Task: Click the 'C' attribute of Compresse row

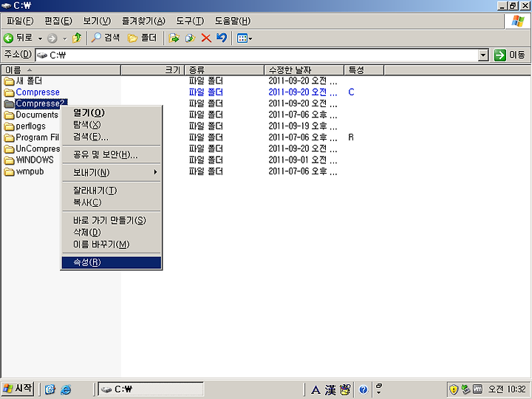Action: tap(351, 92)
